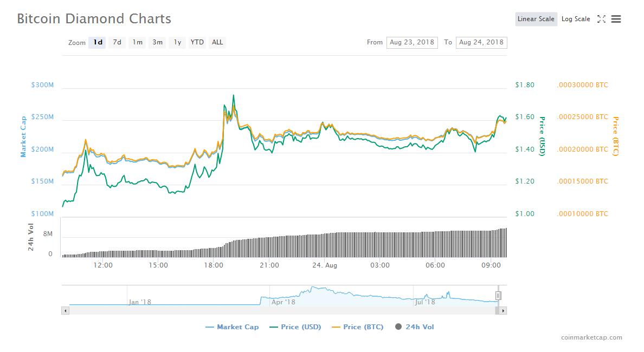The height and width of the screenshot is (352, 644).
Task: Click the 12:00 time axis label
Action: click(102, 265)
